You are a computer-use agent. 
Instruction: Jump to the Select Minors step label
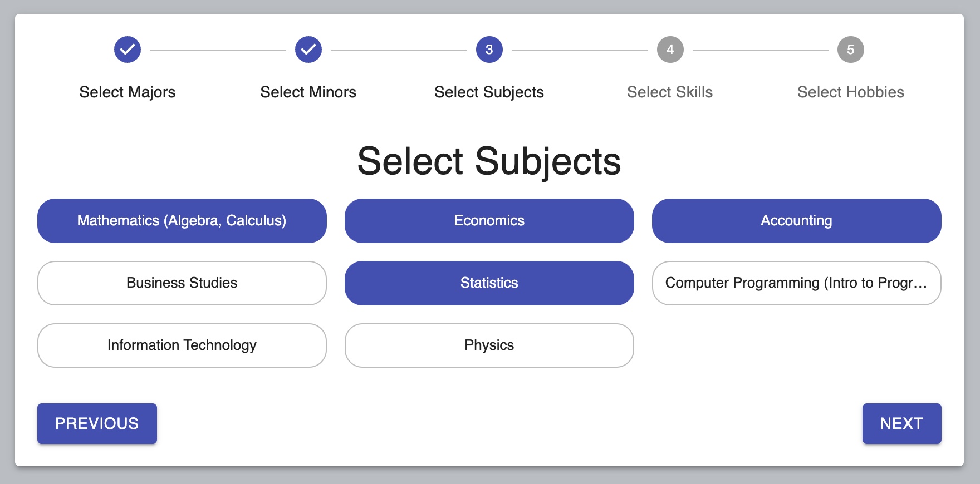coord(308,92)
